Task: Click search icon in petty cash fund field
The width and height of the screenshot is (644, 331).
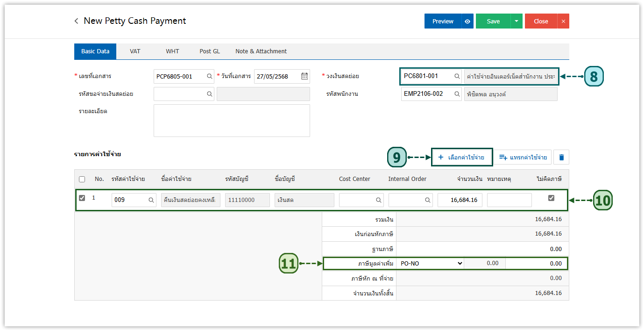Action: [457, 76]
